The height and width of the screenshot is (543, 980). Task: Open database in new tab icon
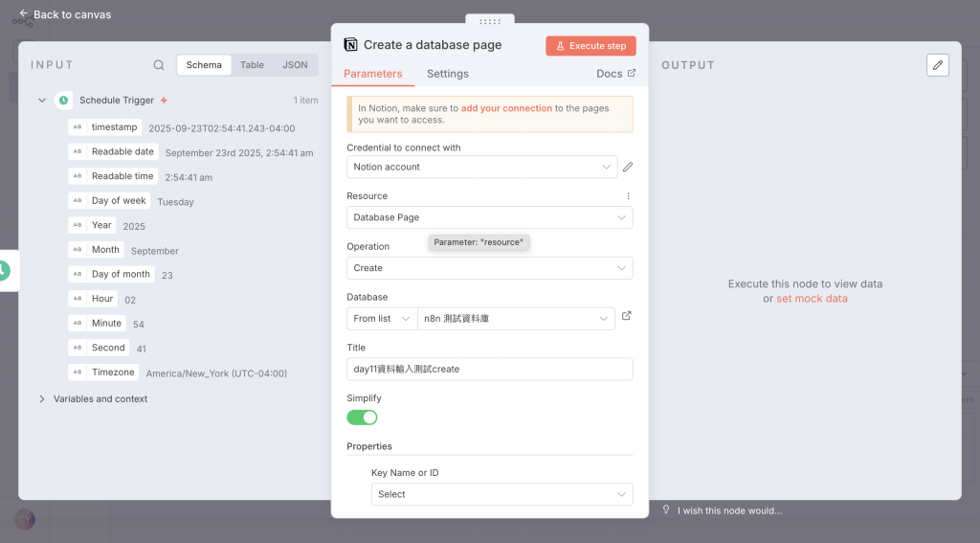(x=626, y=316)
